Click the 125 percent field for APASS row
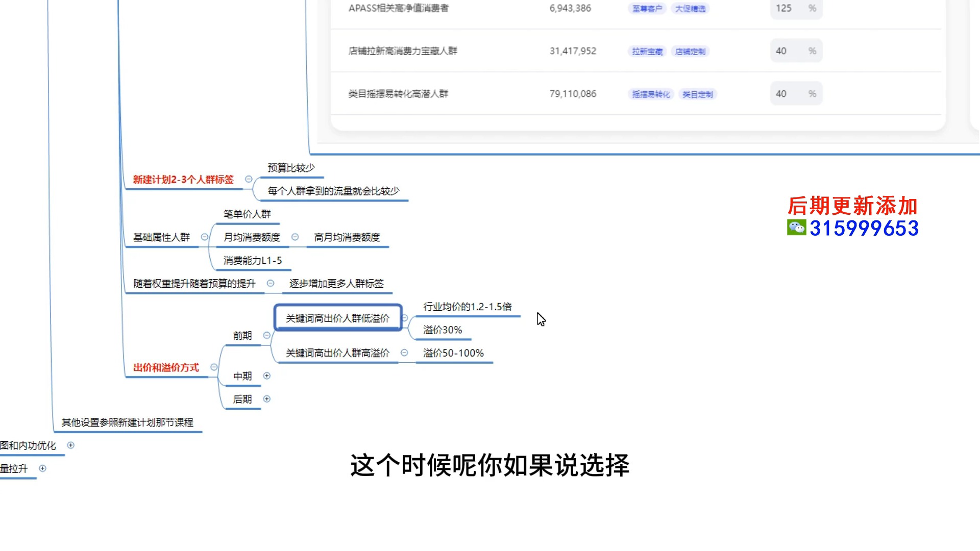980x551 pixels. click(796, 8)
